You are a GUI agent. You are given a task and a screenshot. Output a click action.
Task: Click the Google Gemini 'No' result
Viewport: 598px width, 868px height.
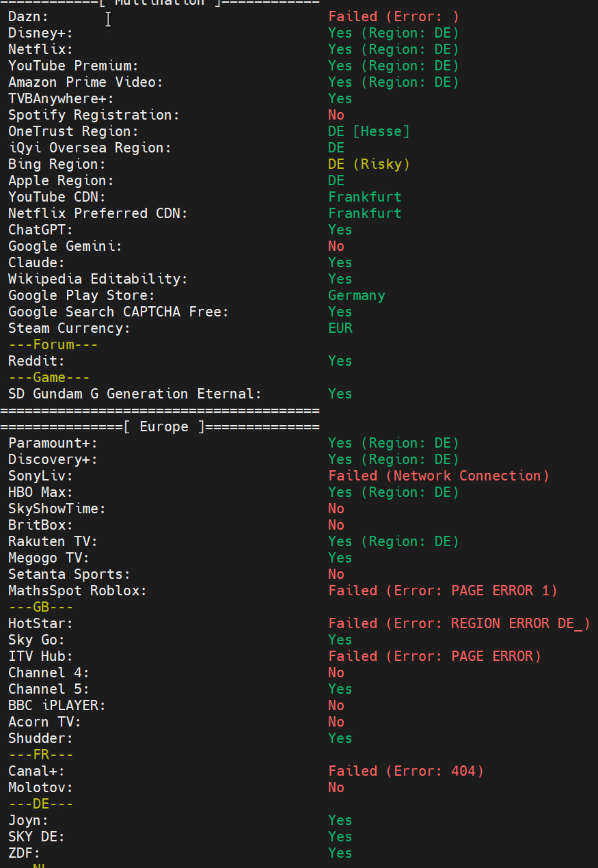click(x=336, y=246)
